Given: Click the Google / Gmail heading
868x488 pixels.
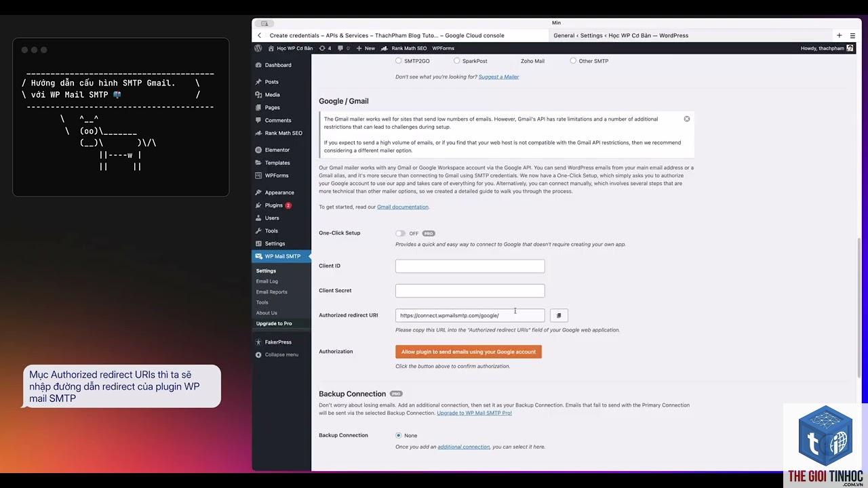Looking at the screenshot, I should [344, 101].
